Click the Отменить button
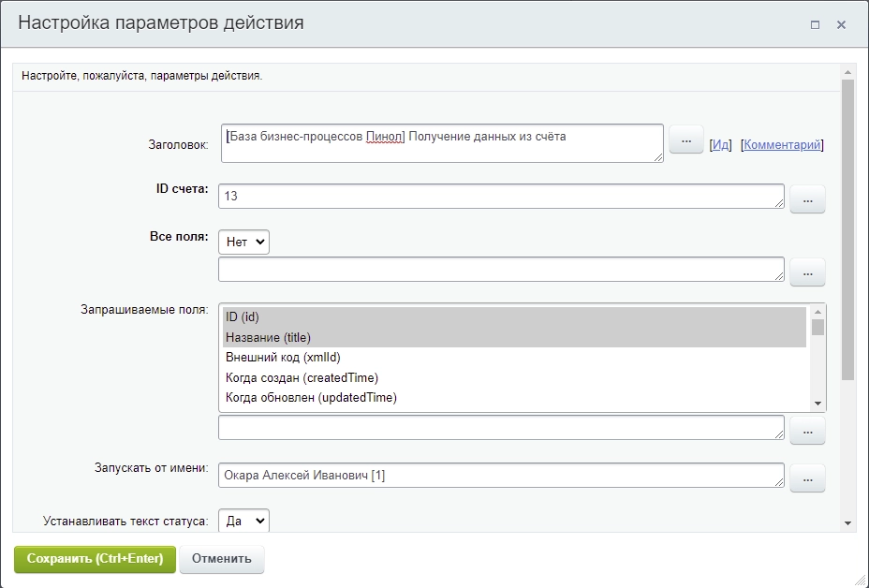Image resolution: width=869 pixels, height=588 pixels. [x=222, y=559]
